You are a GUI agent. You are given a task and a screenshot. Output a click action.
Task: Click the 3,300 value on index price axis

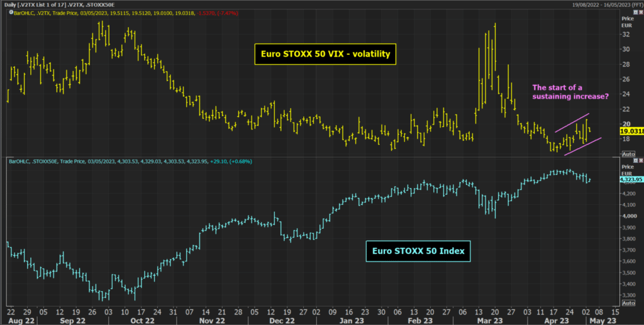(x=629, y=295)
